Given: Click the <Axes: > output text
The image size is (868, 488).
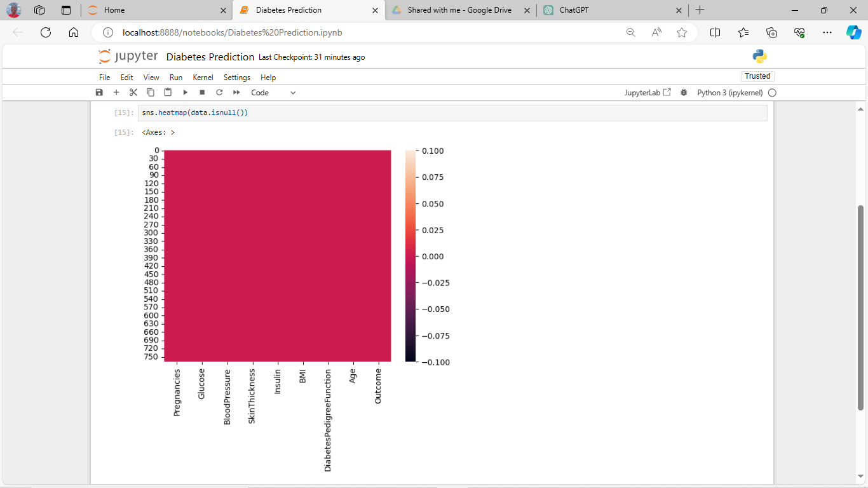Looking at the screenshot, I should coord(158,133).
